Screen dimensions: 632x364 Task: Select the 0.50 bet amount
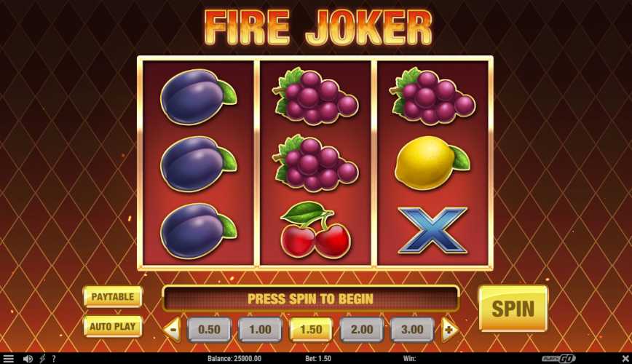click(209, 329)
